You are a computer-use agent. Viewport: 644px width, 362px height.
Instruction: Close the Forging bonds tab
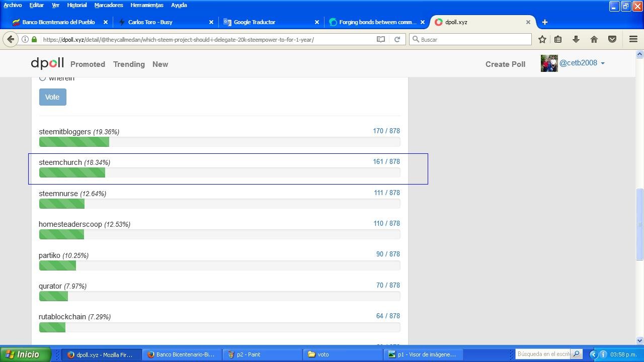click(x=423, y=22)
